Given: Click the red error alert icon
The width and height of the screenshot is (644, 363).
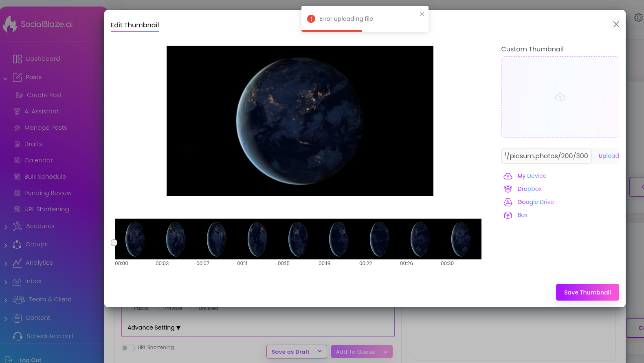Looking at the screenshot, I should pos(311,19).
